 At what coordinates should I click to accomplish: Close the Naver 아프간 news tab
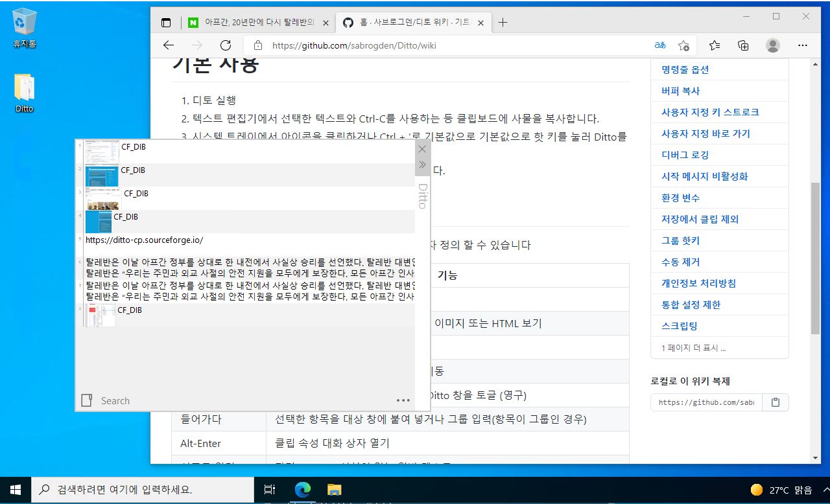(x=326, y=23)
